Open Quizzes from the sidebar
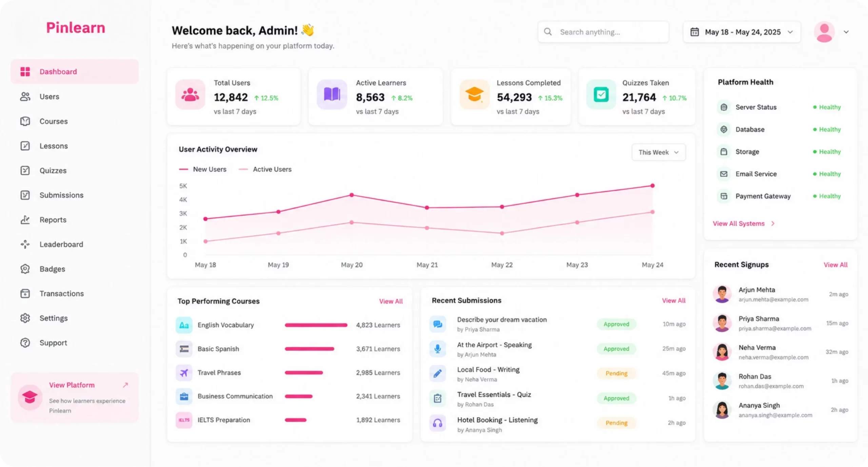Screen dimensions: 868x467 coord(75,170)
